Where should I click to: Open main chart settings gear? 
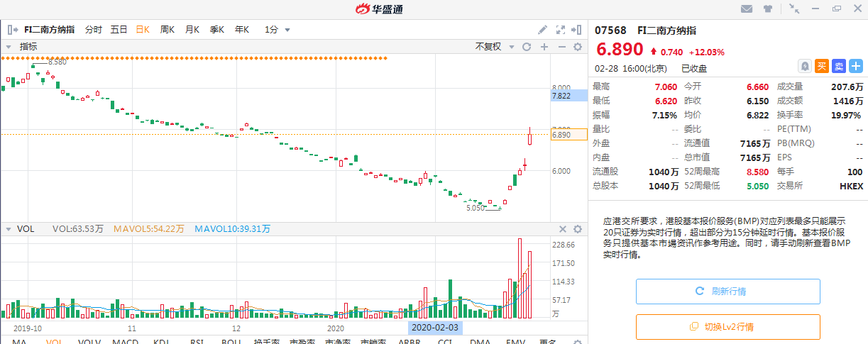click(x=578, y=47)
